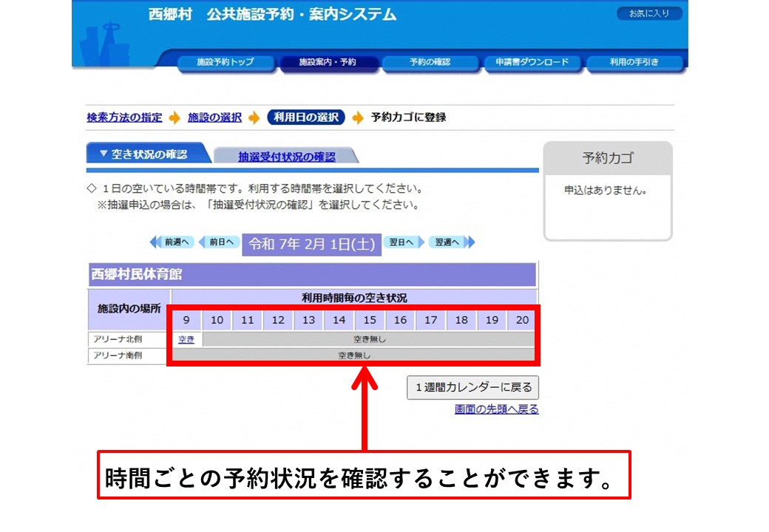Image resolution: width=769 pixels, height=532 pixels.
Task: Click the 20 o'clock column header
Action: (522, 320)
